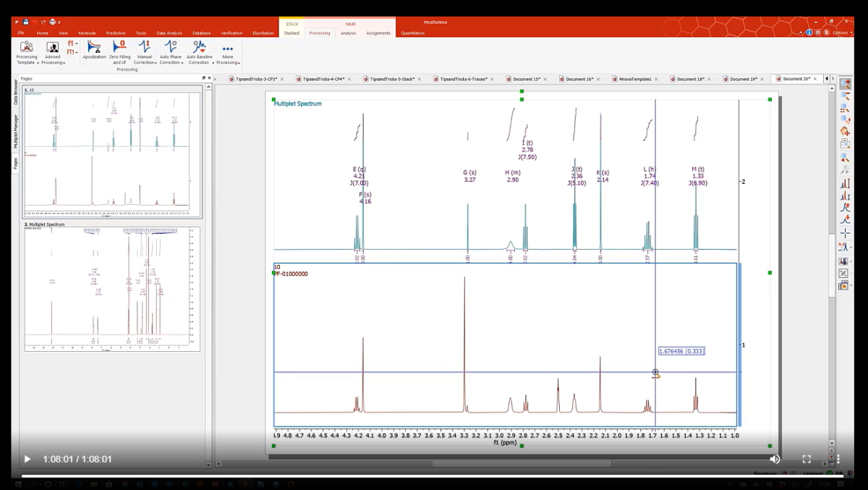Screen dimensions: 868x490
Task: Click the stacked spectra display icon
Action: [x=845, y=261]
